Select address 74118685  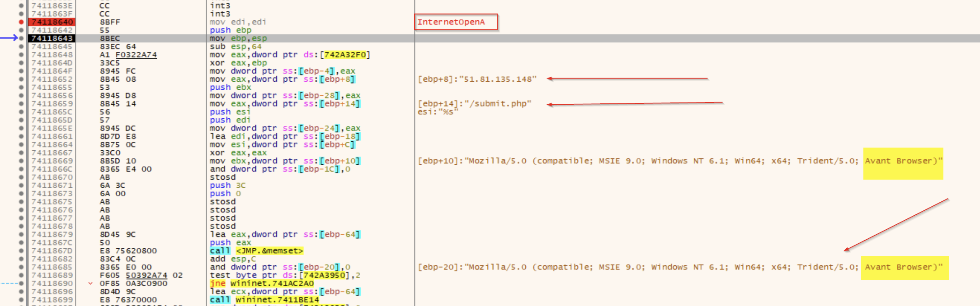[52, 267]
